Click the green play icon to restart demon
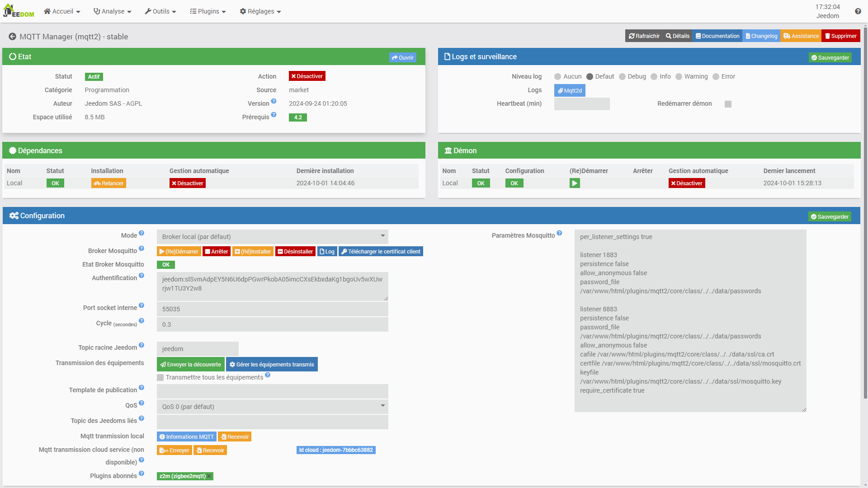Image resolution: width=868 pixels, height=488 pixels. (x=574, y=183)
